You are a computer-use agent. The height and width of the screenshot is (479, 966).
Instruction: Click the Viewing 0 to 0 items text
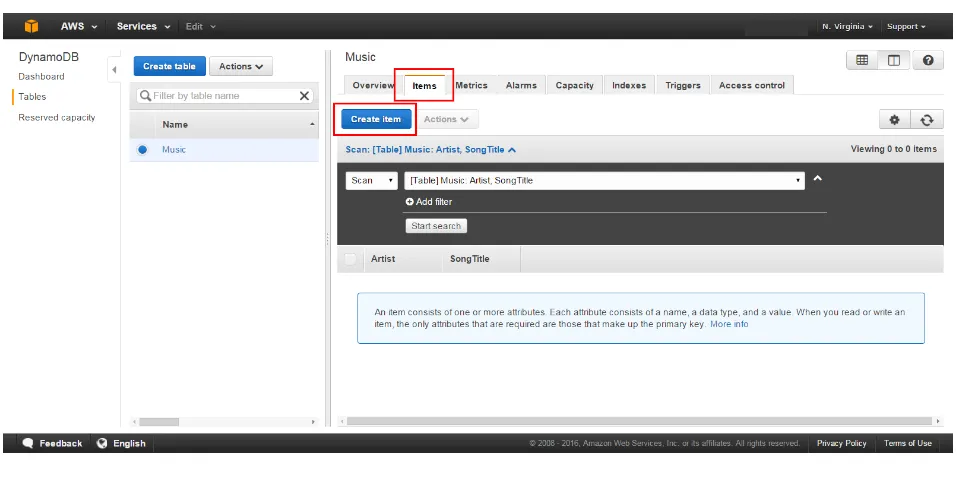893,149
